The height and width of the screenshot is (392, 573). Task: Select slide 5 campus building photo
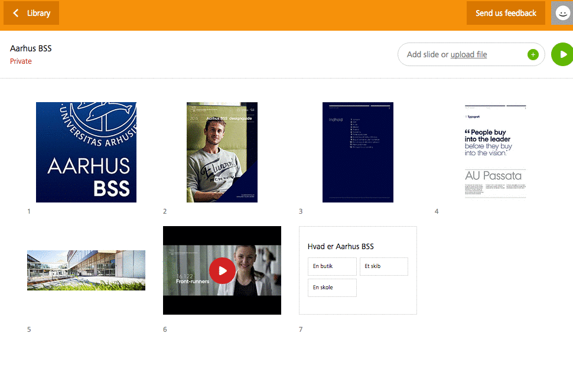86,270
